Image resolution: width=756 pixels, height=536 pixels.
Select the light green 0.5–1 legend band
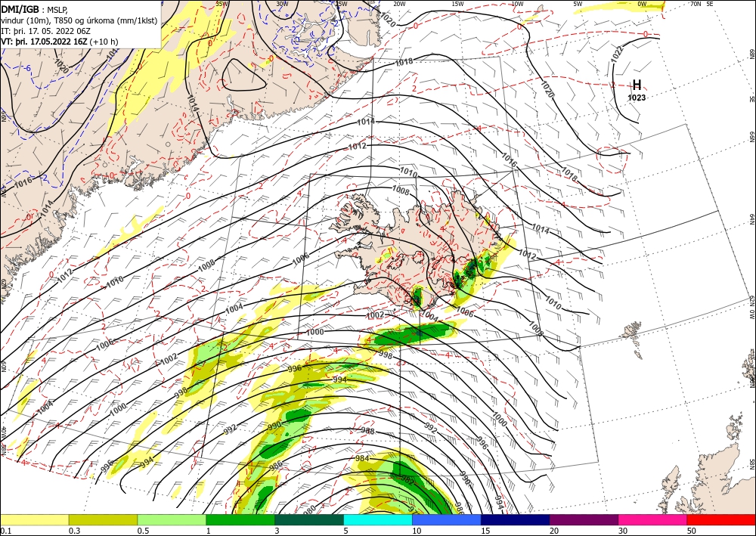click(172, 520)
